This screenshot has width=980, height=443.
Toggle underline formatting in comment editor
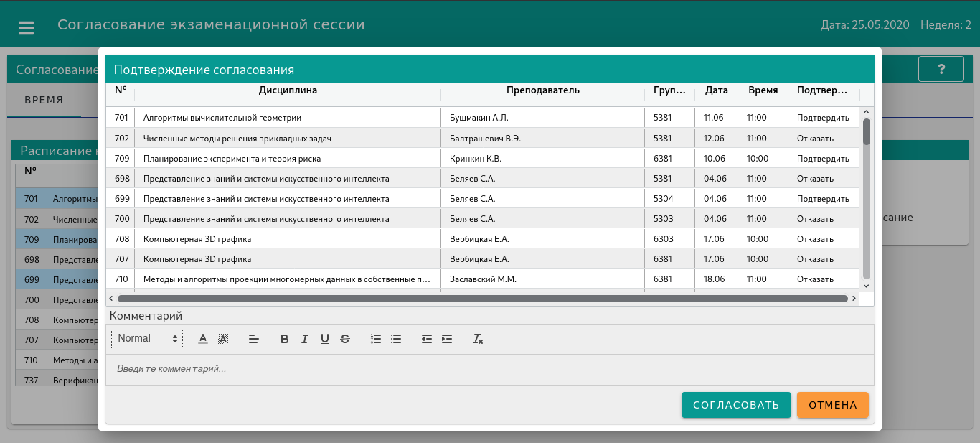tap(325, 339)
